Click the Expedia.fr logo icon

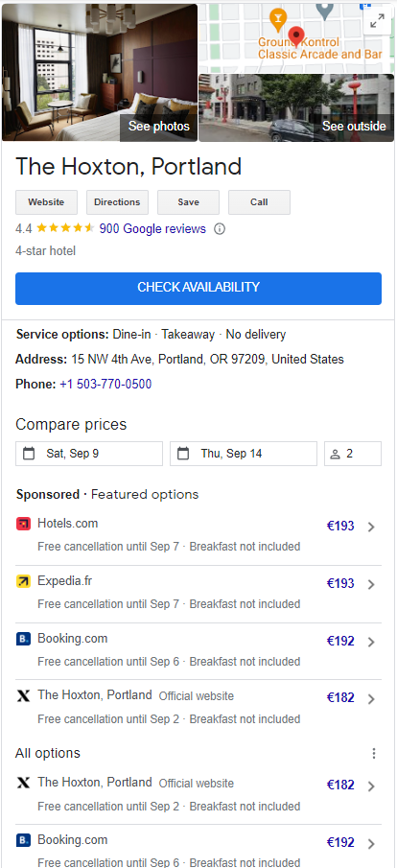pyautogui.click(x=23, y=581)
